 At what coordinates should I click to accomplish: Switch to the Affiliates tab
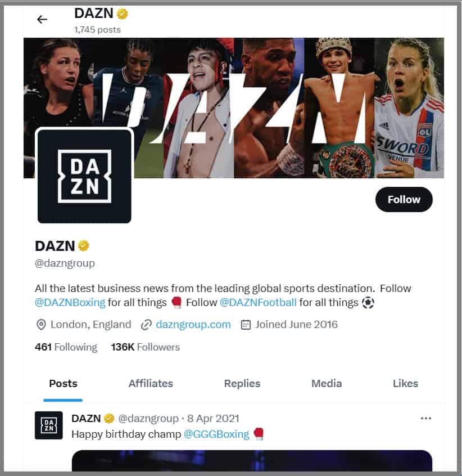pyautogui.click(x=151, y=383)
